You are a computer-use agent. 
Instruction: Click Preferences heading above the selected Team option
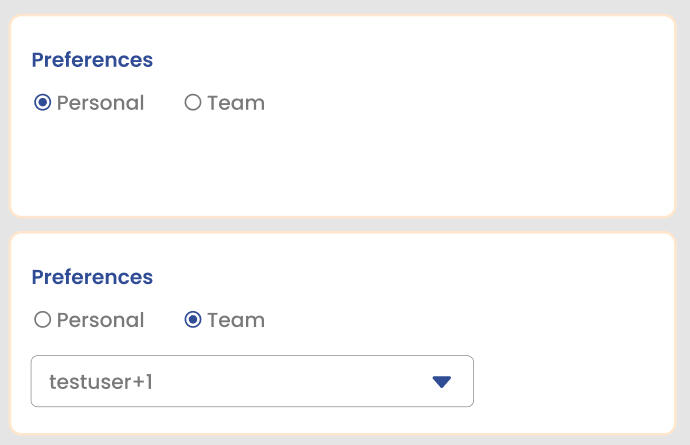pyautogui.click(x=92, y=277)
